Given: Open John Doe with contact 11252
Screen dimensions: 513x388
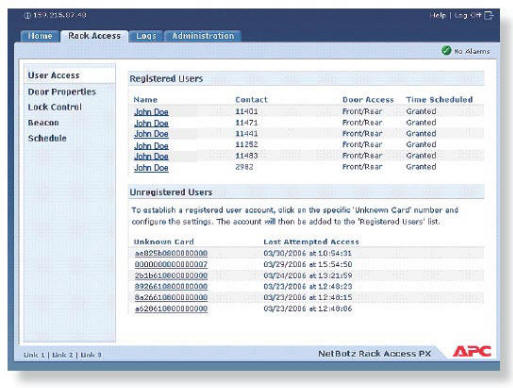Looking at the screenshot, I should coord(151,146).
